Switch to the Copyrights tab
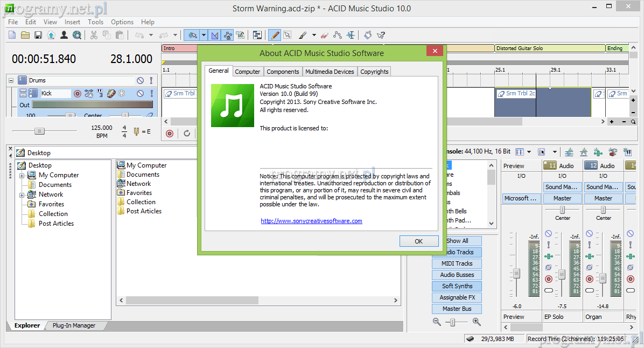The image size is (644, 348). pos(374,72)
